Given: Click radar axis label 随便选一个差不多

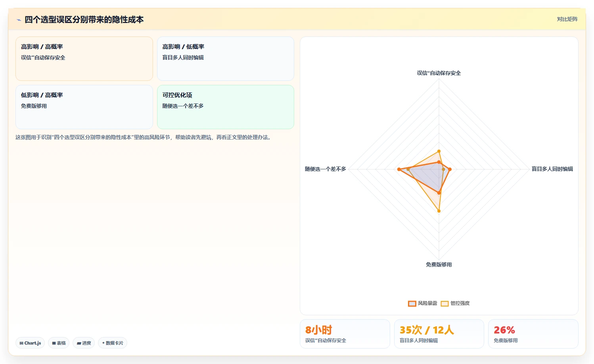Looking at the screenshot, I should (x=325, y=169).
